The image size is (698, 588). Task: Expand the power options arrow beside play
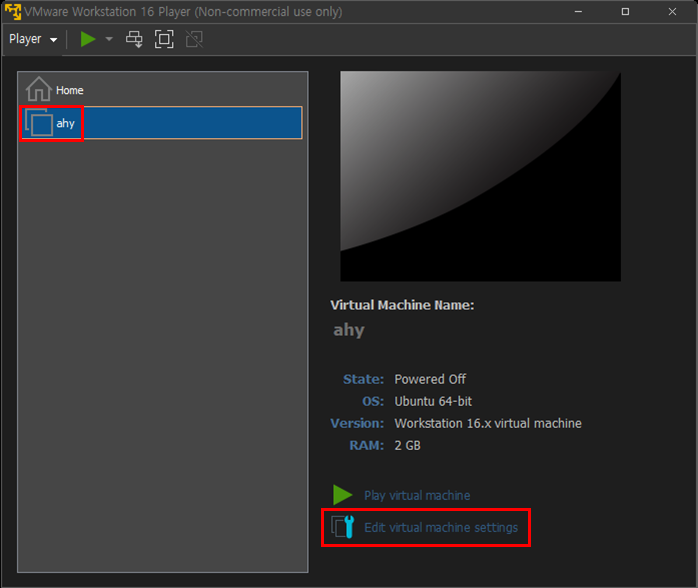click(x=109, y=39)
